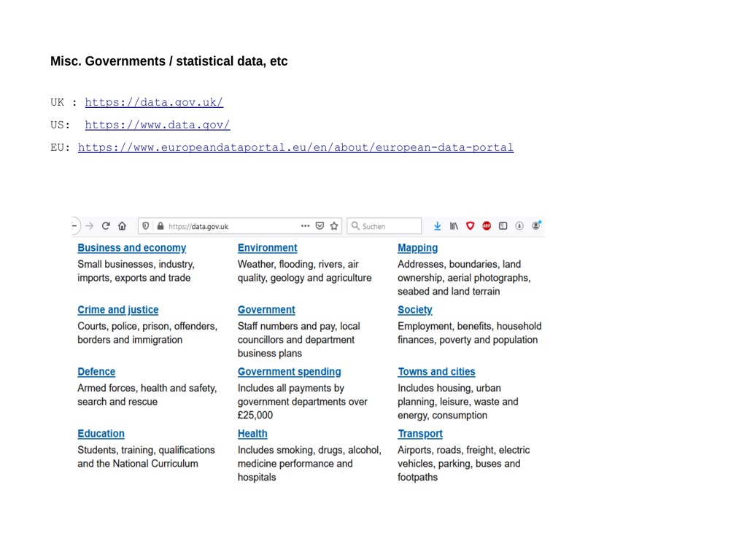Viewport: 747px width, 560px height.
Task: Open the European data portal hyperlink
Action: point(295,147)
